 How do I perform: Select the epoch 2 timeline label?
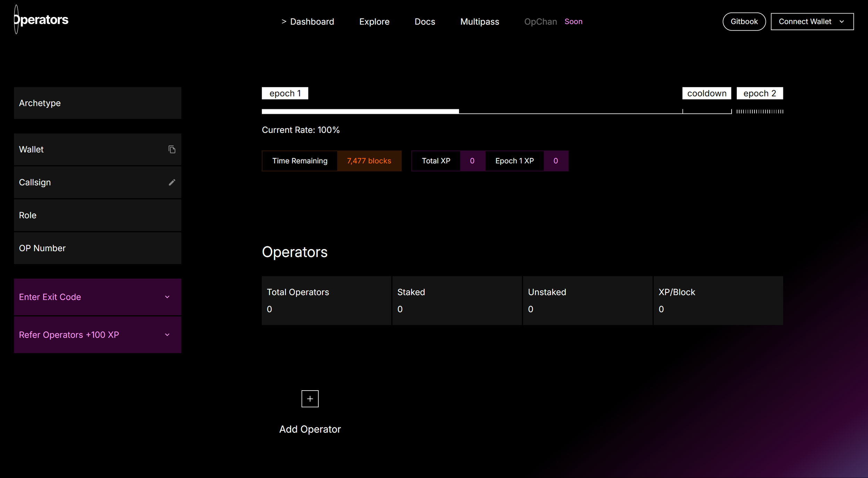click(759, 93)
